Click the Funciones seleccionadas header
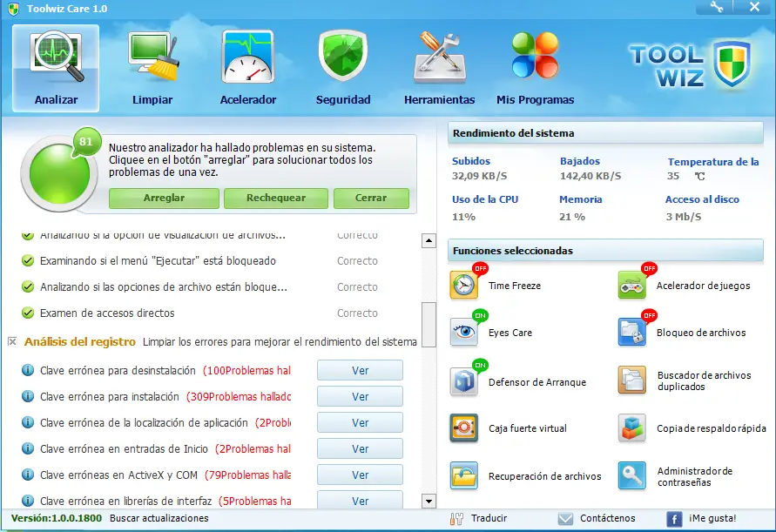 606,251
